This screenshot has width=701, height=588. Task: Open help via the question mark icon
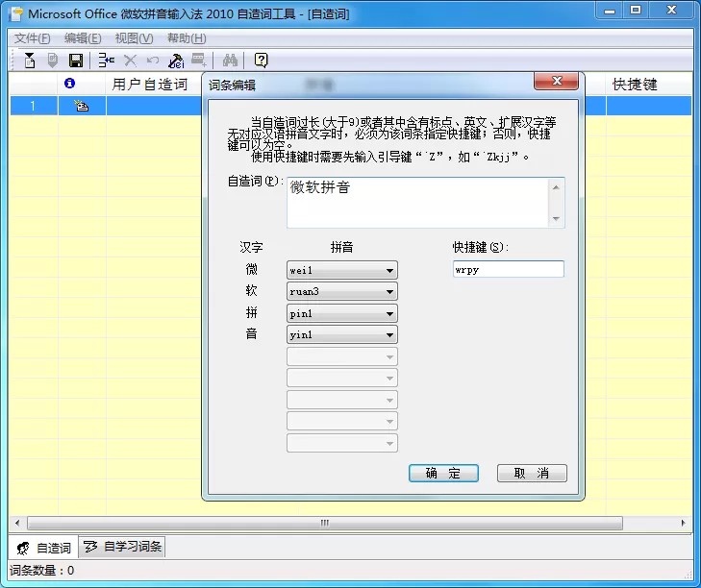click(x=262, y=60)
